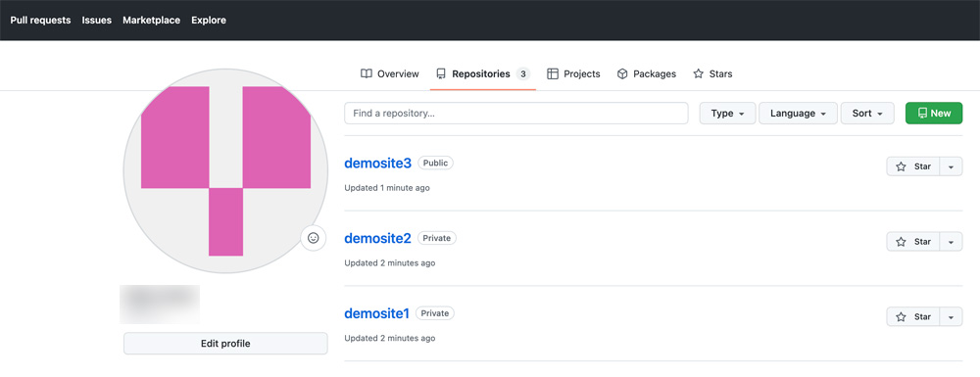The image size is (980, 377).
Task: Create a new repository with New button
Action: click(934, 114)
